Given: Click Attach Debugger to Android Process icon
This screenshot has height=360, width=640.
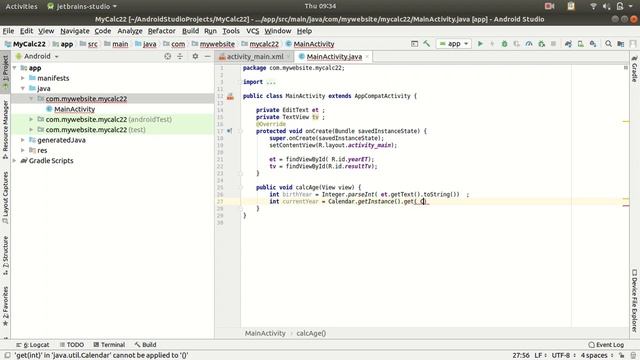Looking at the screenshot, I should pyautogui.click(x=542, y=43).
